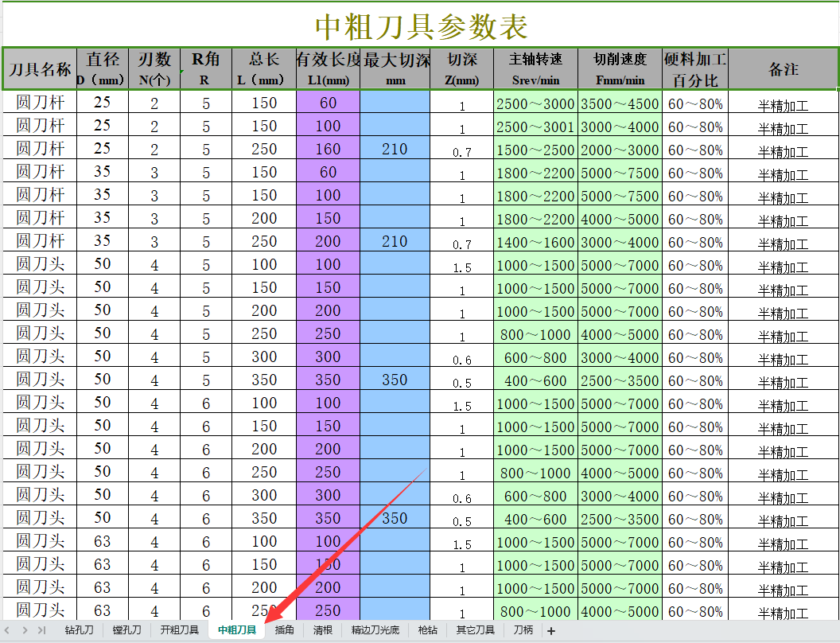Click 210 in the diameter 35 圆刀杆 row

[x=395, y=241]
